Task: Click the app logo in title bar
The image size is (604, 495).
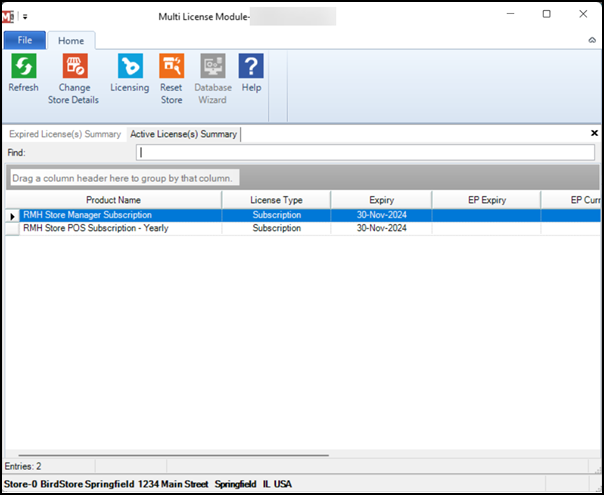Action: tap(8, 17)
